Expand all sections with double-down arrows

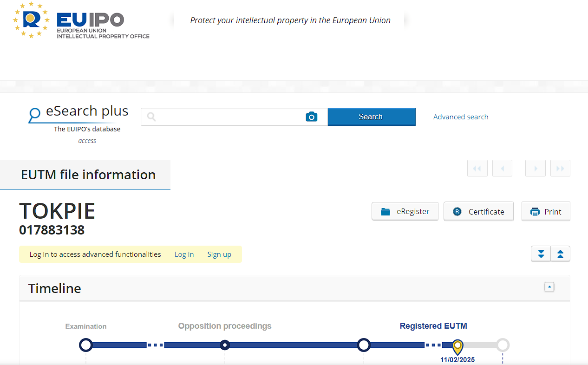(541, 254)
